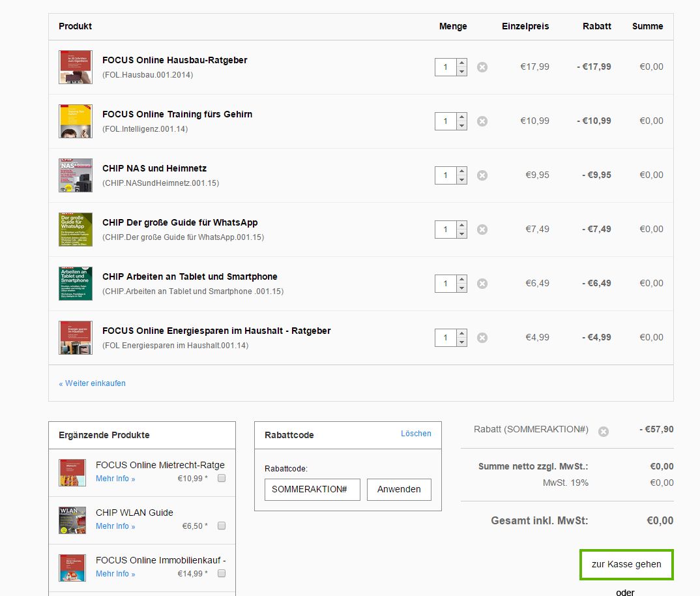Viewport: 700px width, 596px height.
Task: Decrease quantity of Energiesparen im Haushalt
Action: pyautogui.click(x=461, y=342)
